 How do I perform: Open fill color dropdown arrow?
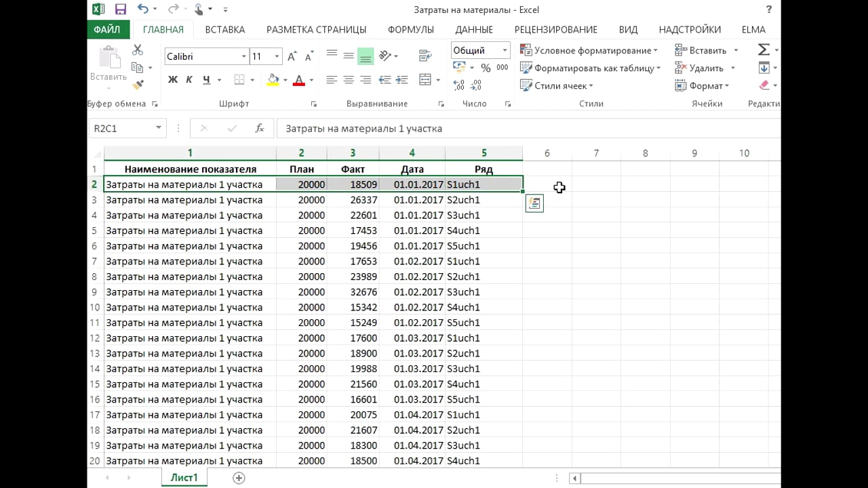coord(285,80)
